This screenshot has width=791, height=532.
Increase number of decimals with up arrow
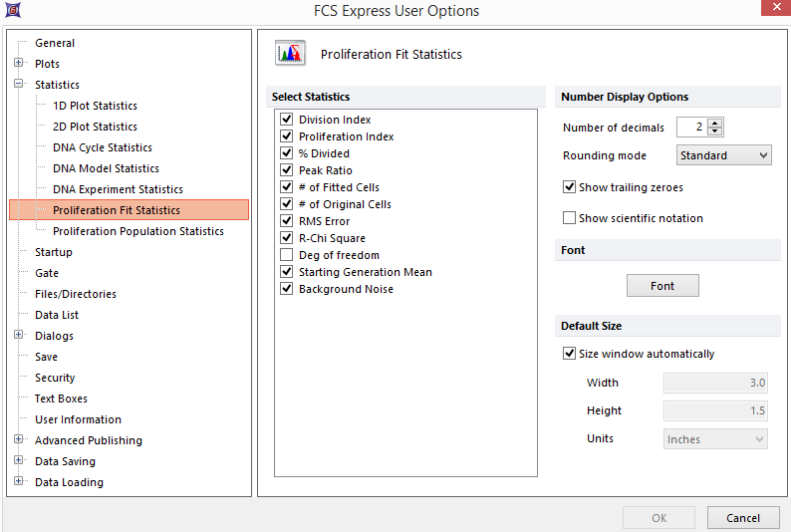pos(715,123)
